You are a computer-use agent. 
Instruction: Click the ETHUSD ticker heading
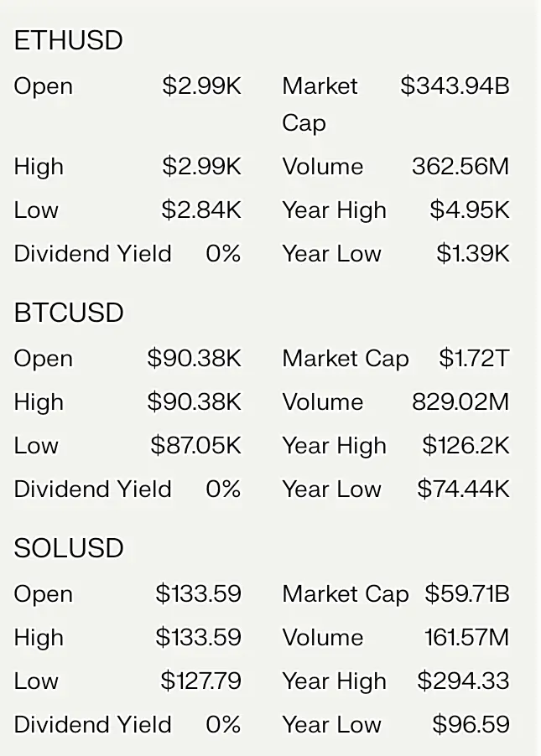[69, 40]
